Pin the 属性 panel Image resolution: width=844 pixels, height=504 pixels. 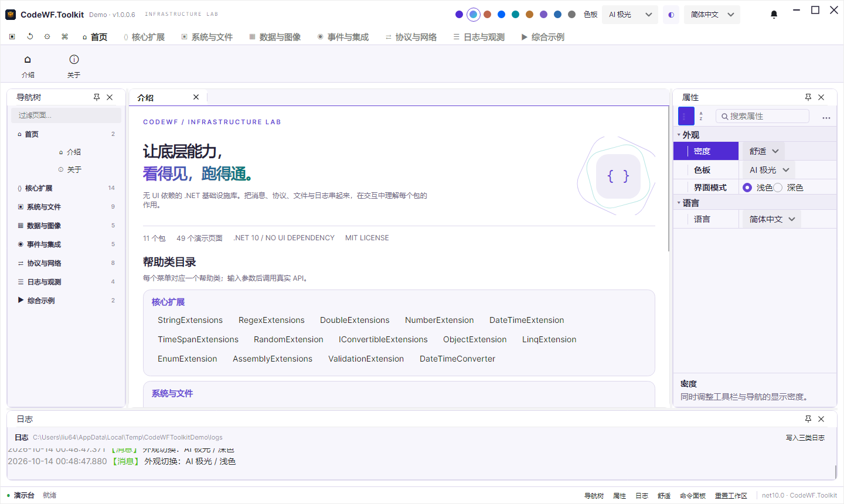pyautogui.click(x=808, y=97)
